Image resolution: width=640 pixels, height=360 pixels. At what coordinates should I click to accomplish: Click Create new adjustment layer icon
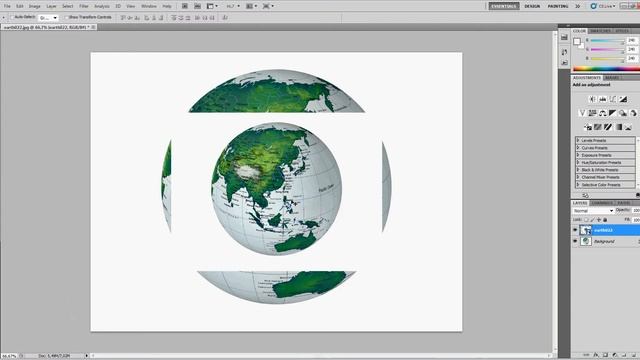615,355
